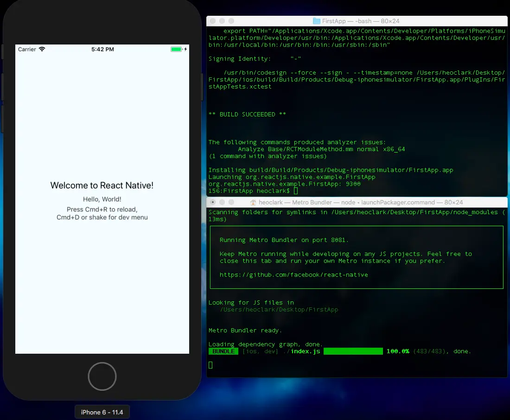This screenshot has width=510, height=420.
Task: Close the FirstApp bash terminal window
Action: click(x=213, y=21)
